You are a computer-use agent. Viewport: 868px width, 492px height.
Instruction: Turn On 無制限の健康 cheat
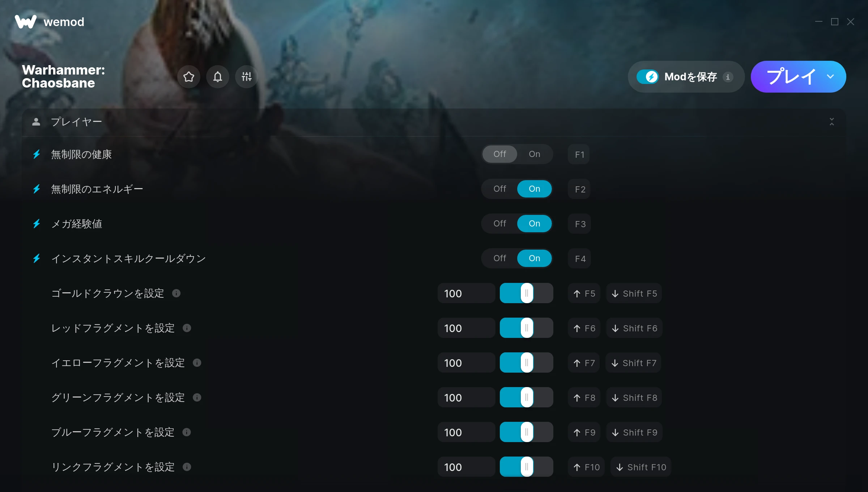click(x=534, y=154)
